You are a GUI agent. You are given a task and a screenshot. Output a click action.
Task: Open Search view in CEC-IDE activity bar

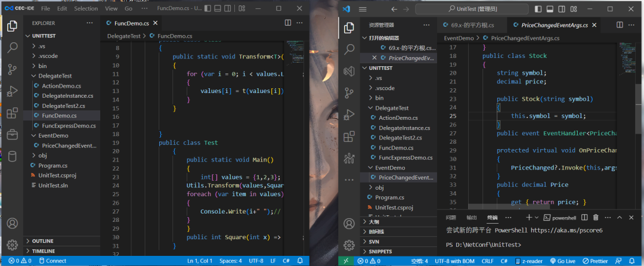[x=13, y=47]
